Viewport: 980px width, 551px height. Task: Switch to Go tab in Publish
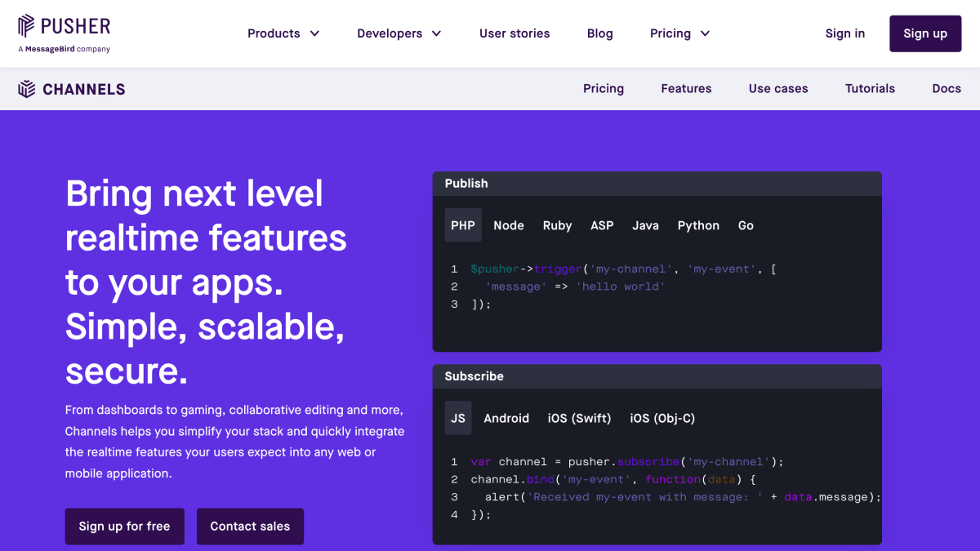coord(746,225)
